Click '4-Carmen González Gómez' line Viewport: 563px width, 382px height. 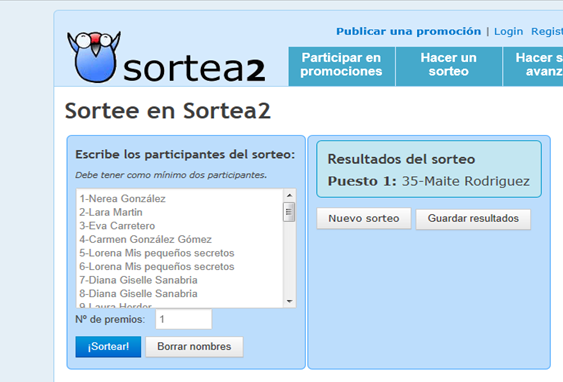coord(145,239)
